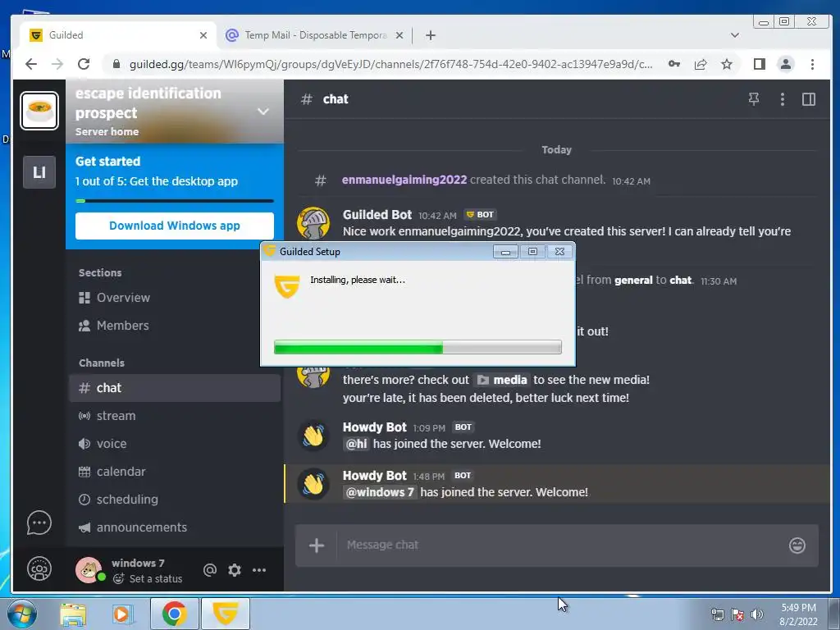Open Windows Media Player from taskbar
The width and height of the screenshot is (840, 630).
coord(122,614)
